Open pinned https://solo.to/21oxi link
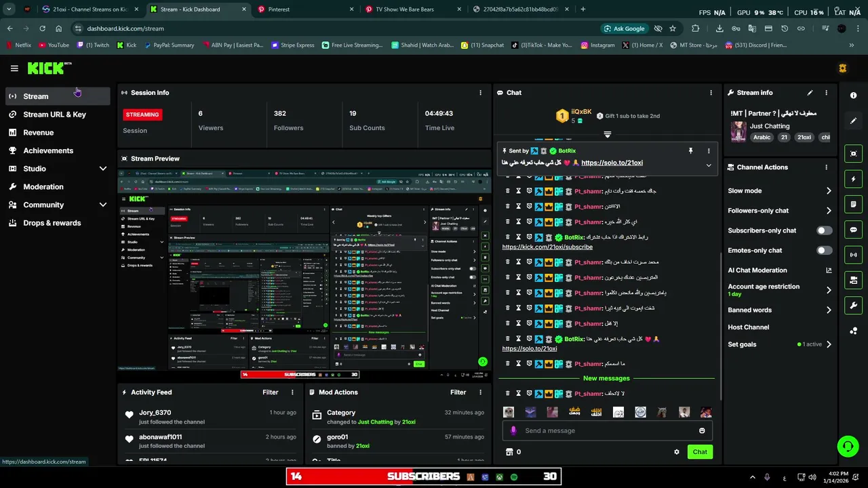This screenshot has width=868, height=488. (612, 163)
